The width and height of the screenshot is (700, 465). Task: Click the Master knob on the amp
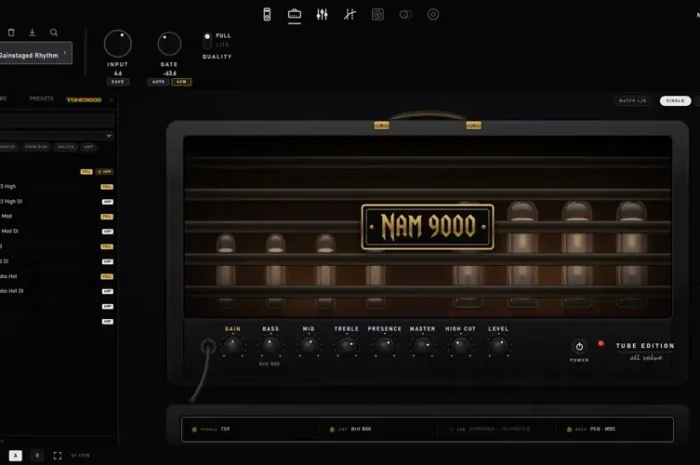click(422, 345)
